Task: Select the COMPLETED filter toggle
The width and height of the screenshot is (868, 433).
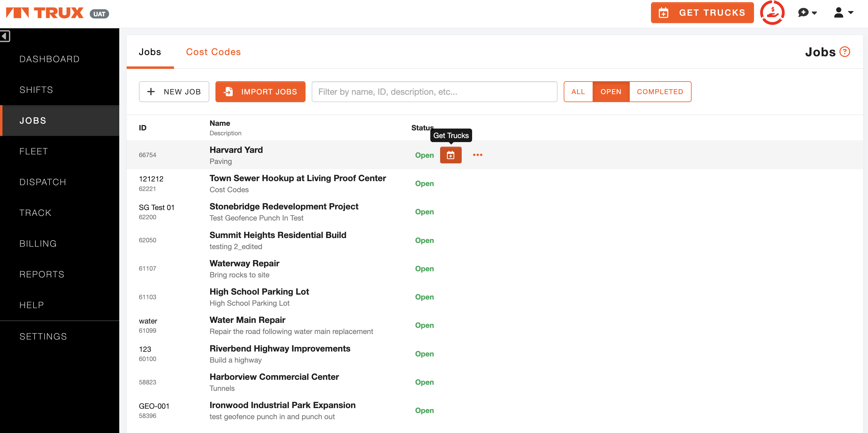Action: [x=660, y=92]
